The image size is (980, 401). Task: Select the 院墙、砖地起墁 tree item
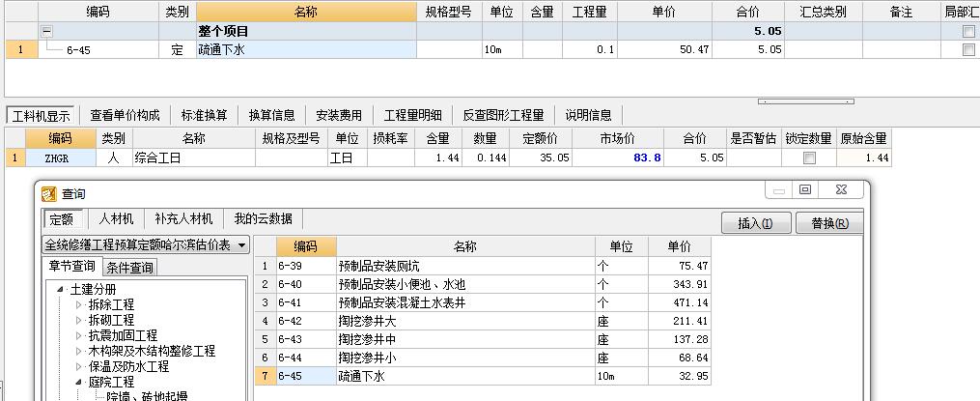pyautogui.click(x=147, y=396)
